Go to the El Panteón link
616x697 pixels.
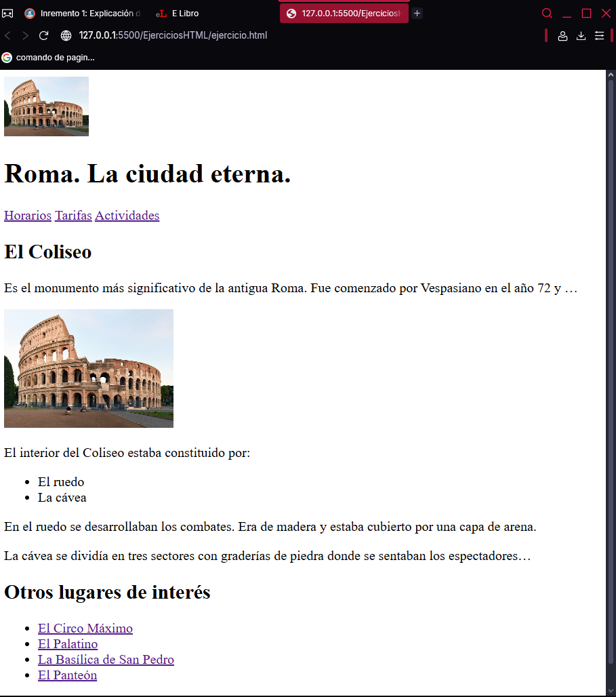[67, 675]
